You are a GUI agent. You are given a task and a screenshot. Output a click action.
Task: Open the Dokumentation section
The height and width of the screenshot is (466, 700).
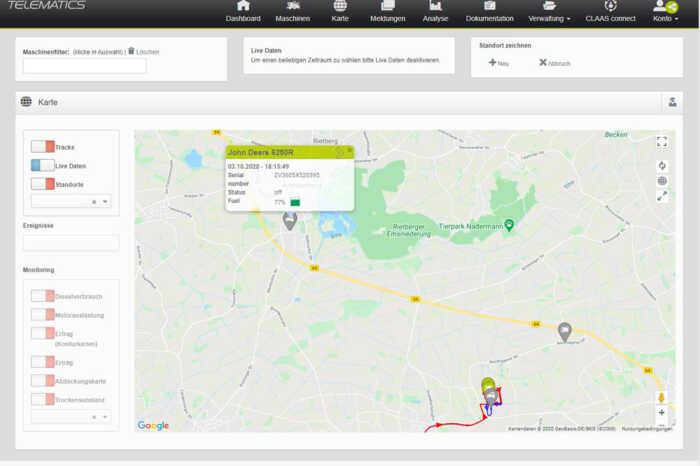click(489, 12)
